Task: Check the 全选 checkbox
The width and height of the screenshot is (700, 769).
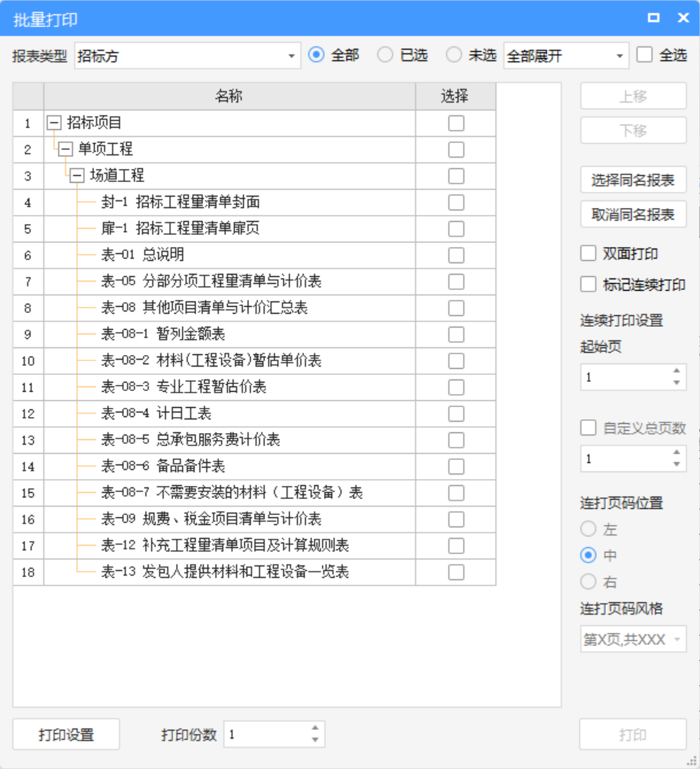Action: point(645,55)
